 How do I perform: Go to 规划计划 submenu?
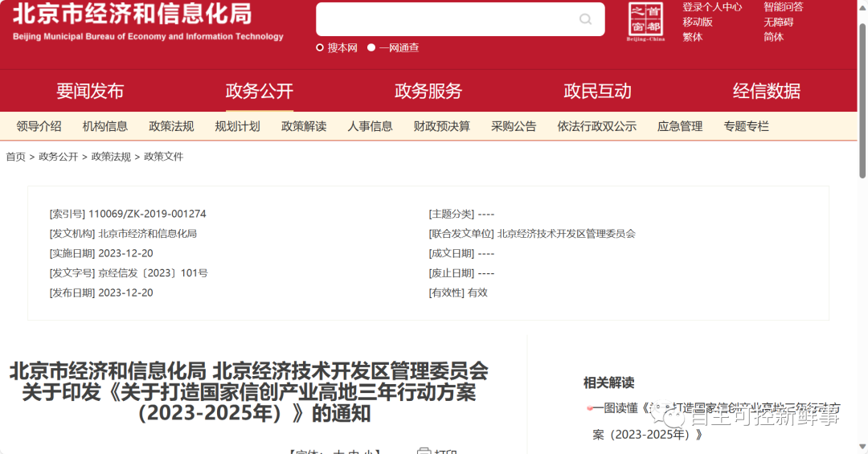[x=237, y=126]
